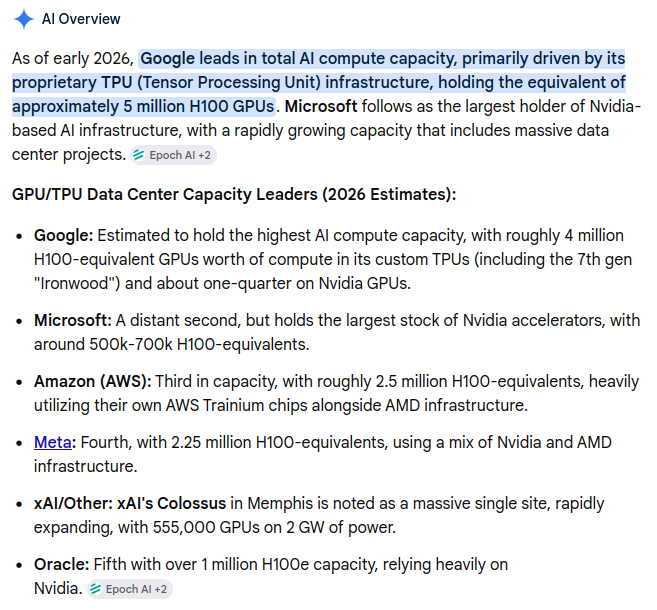Open the first Epoch AI +2 source chip
The height and width of the screenshot is (610, 657).
point(173,155)
